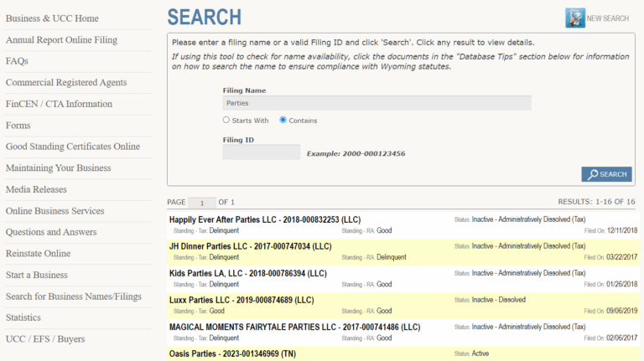
Task: Open UCC / EFS / Buyers section
Action: (x=45, y=339)
